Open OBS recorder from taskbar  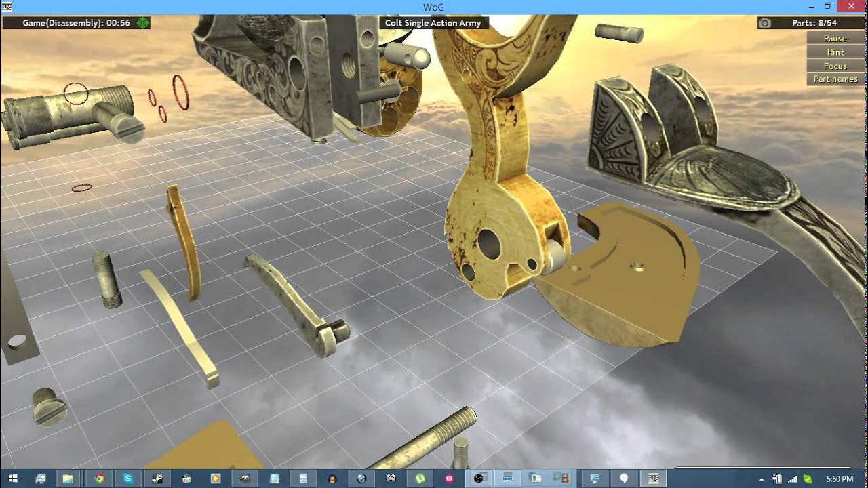click(x=479, y=479)
